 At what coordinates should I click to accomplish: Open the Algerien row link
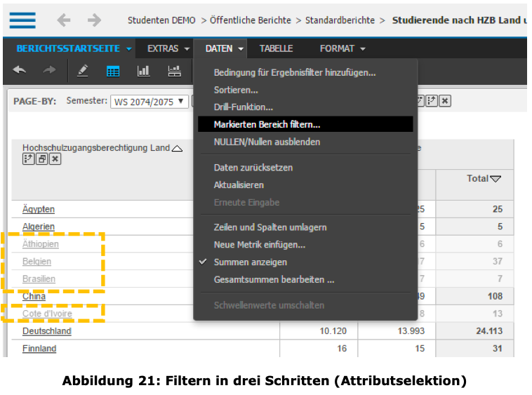(x=39, y=227)
